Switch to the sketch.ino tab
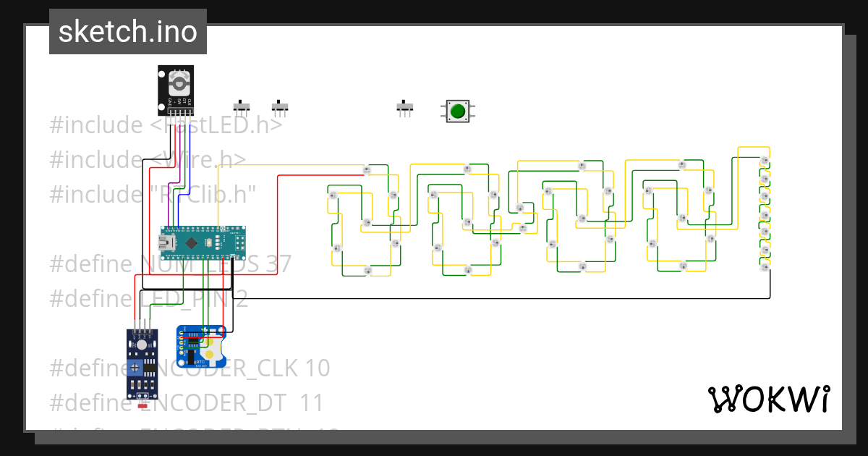Viewport: 868px width, 456px height. [127, 31]
